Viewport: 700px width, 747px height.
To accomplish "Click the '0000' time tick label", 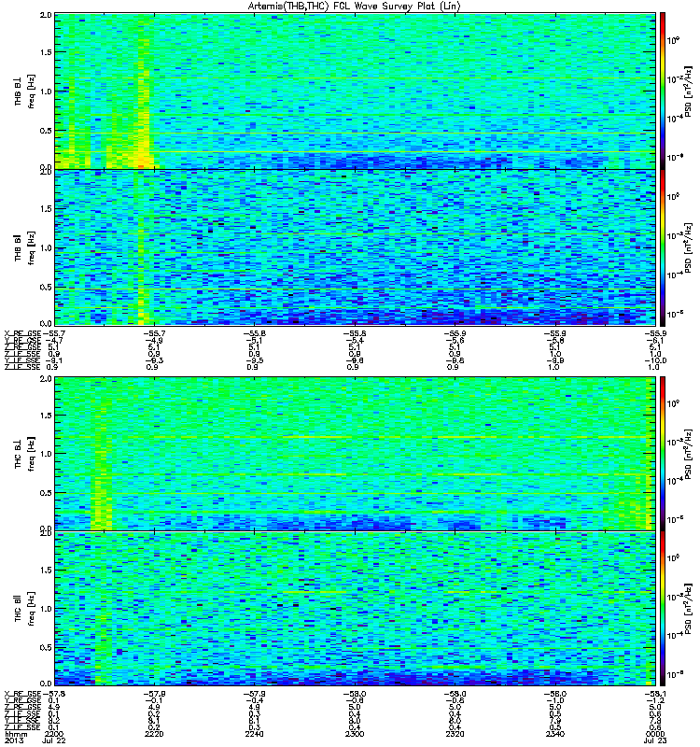I will (x=655, y=734).
